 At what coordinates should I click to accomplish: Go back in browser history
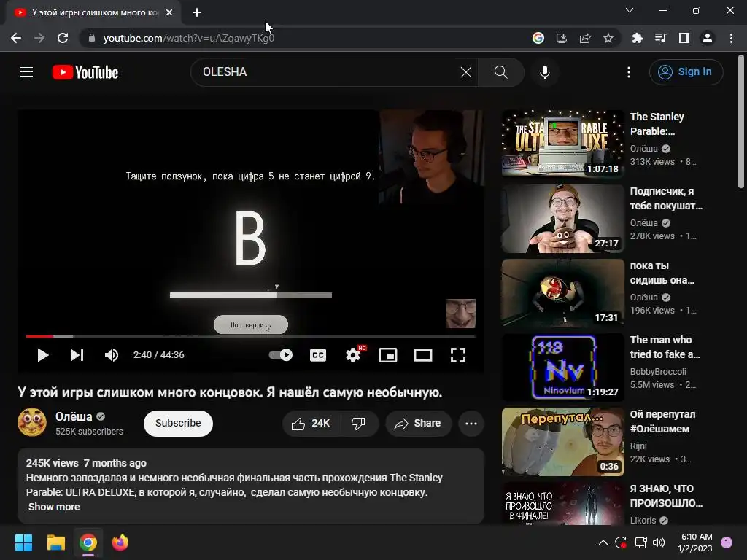16,38
